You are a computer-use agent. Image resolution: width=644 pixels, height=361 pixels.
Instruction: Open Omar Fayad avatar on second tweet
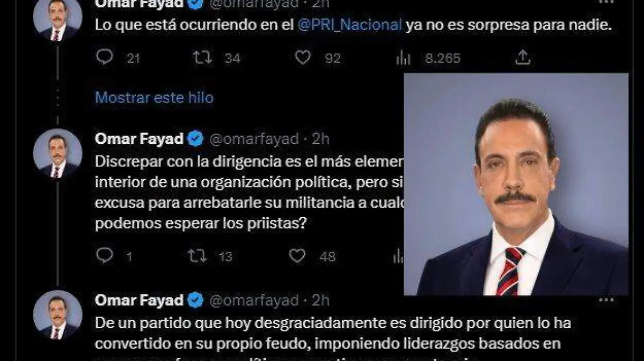[x=57, y=153]
